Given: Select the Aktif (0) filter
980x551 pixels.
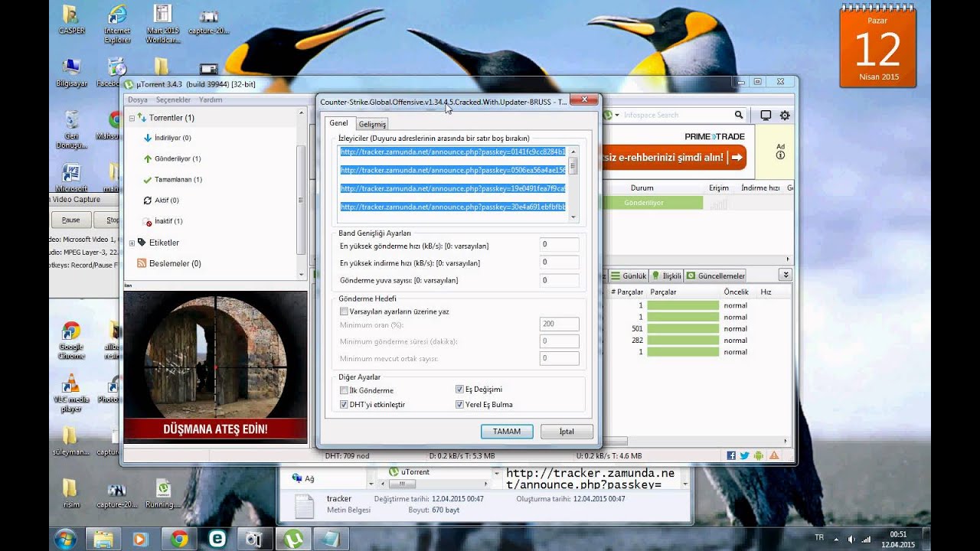Looking at the screenshot, I should [161, 200].
